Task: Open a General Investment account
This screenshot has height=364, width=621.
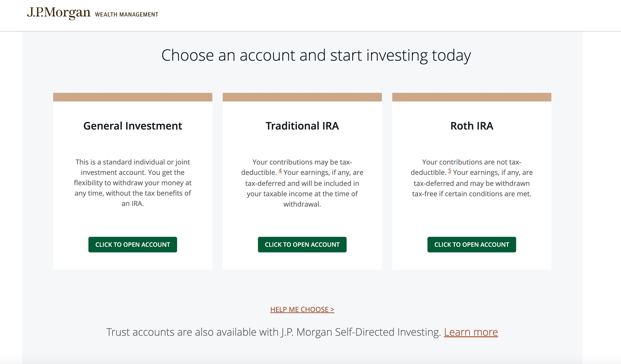Action: click(133, 244)
